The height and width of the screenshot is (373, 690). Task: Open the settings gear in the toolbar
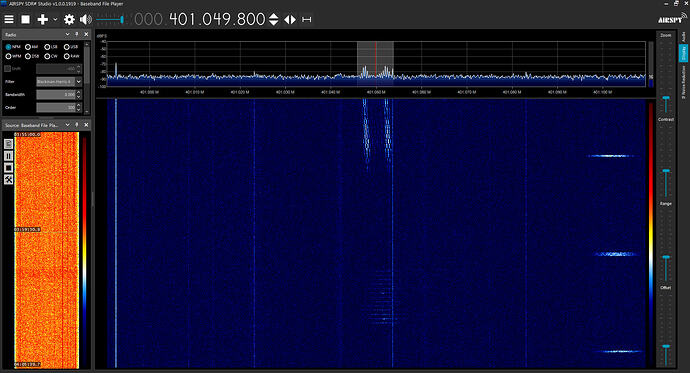point(69,19)
